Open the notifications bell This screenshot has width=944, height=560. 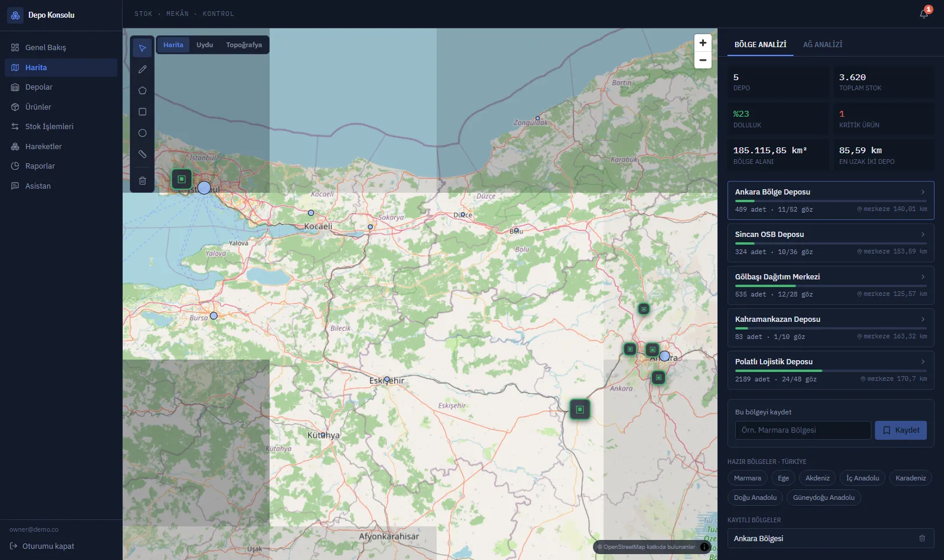click(x=924, y=14)
